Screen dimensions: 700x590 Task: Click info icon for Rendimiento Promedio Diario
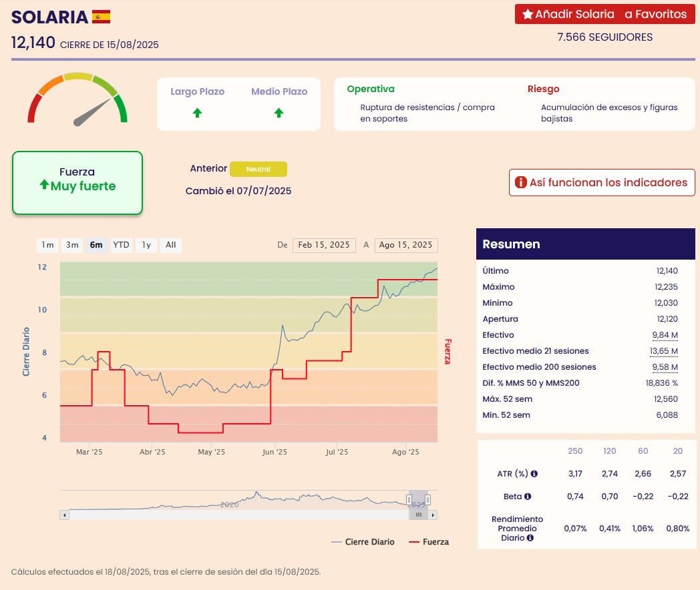tap(530, 538)
